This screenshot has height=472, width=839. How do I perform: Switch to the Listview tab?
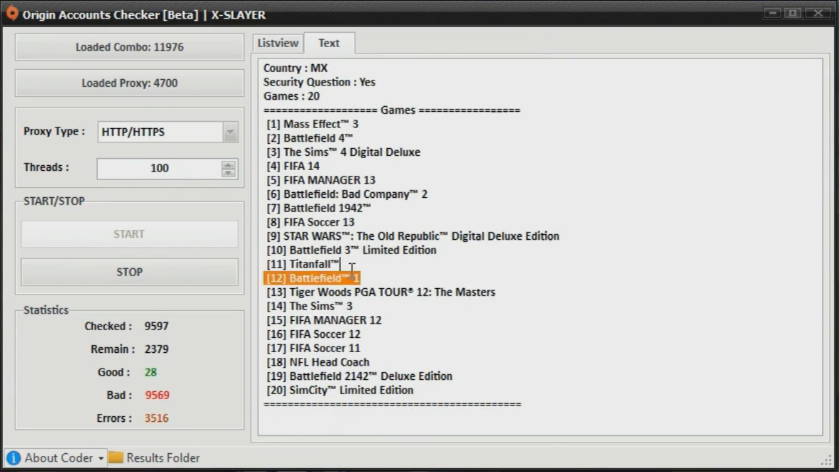[277, 43]
